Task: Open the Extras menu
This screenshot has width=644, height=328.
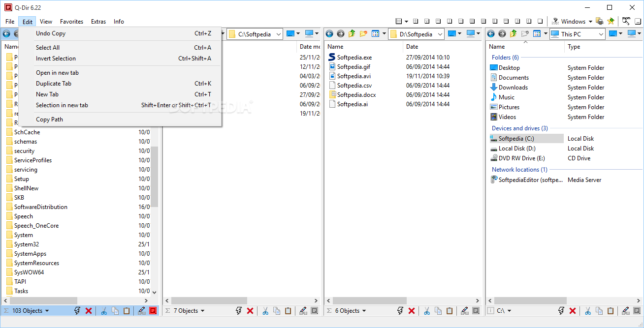Action: click(x=98, y=22)
